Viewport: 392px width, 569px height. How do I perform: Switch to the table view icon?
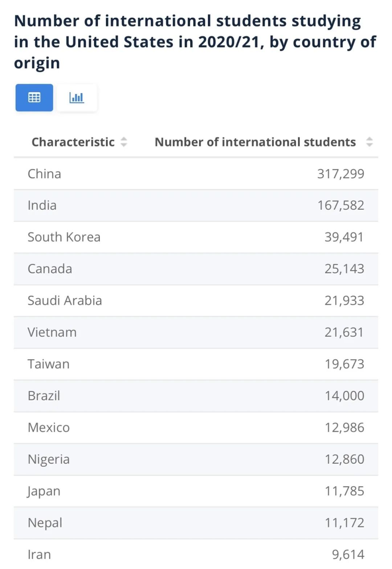click(34, 98)
